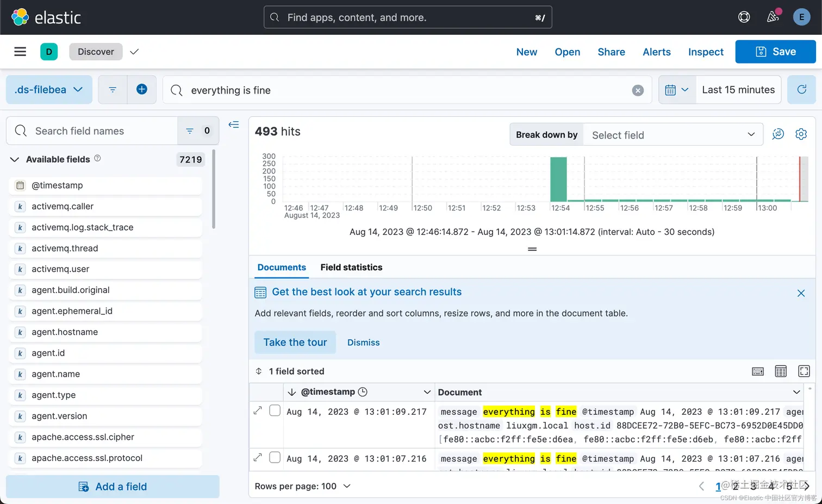Image resolution: width=822 pixels, height=504 pixels.
Task: Open keyboard shortcuts icon in table toolbar
Action: [x=758, y=371]
